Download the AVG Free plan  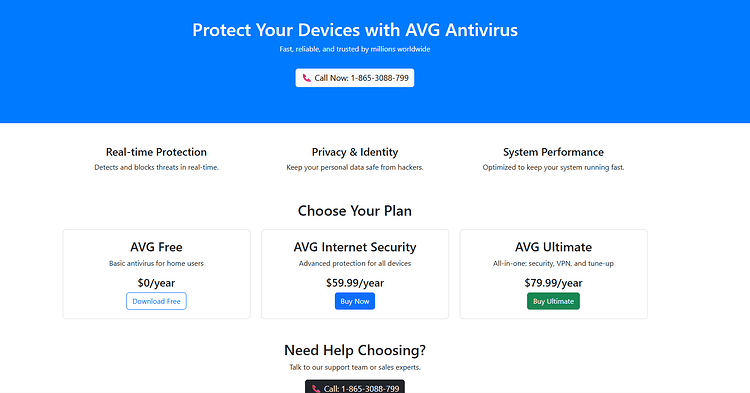(156, 301)
